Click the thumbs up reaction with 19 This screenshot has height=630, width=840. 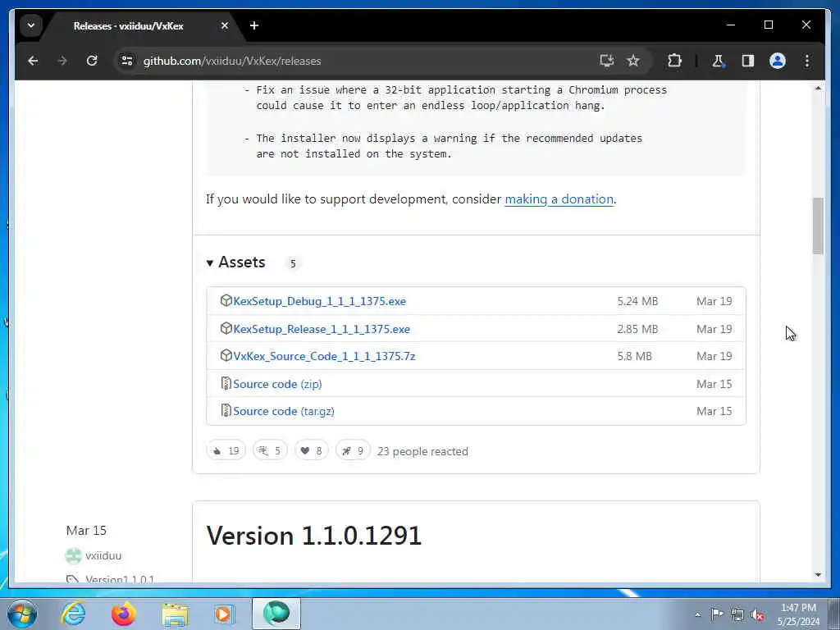tap(226, 450)
